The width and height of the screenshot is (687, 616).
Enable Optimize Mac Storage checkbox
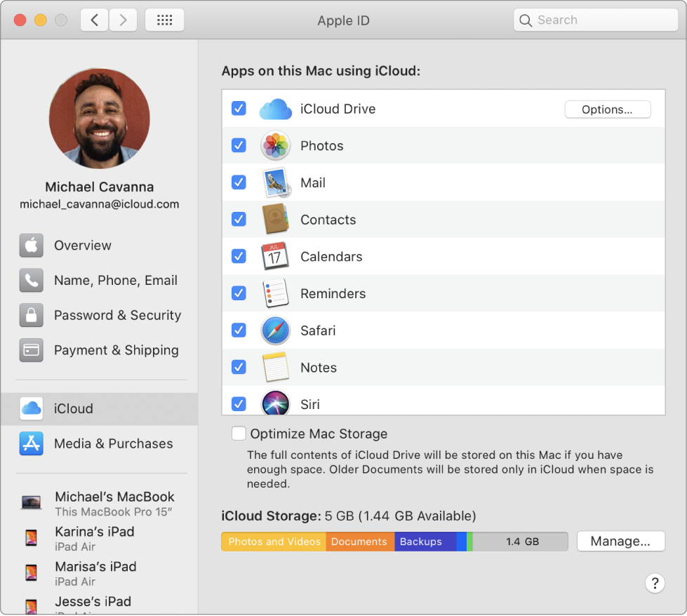pos(239,434)
